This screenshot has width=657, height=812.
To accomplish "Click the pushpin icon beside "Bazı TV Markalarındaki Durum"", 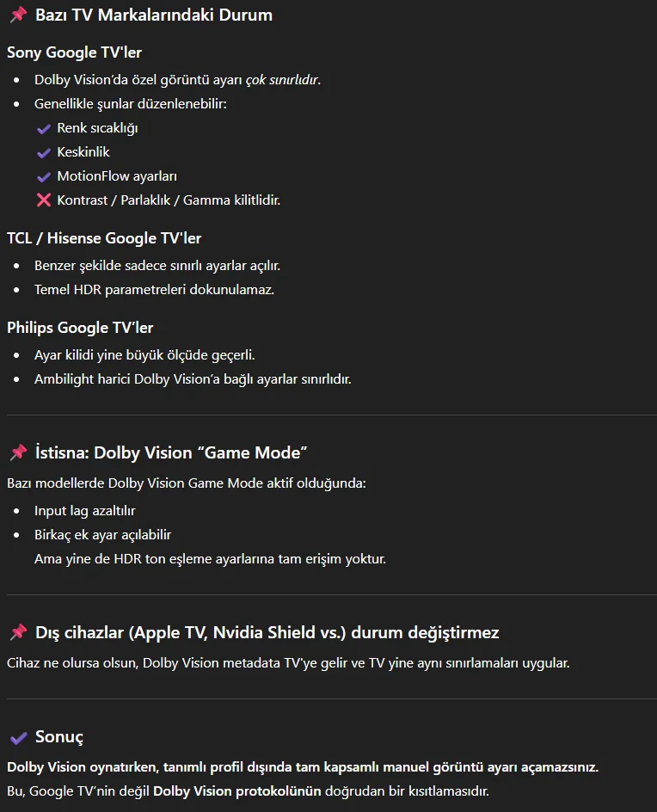I will (18, 15).
